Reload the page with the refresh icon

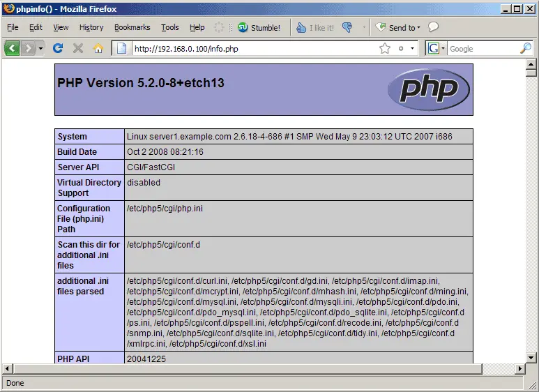coord(58,48)
